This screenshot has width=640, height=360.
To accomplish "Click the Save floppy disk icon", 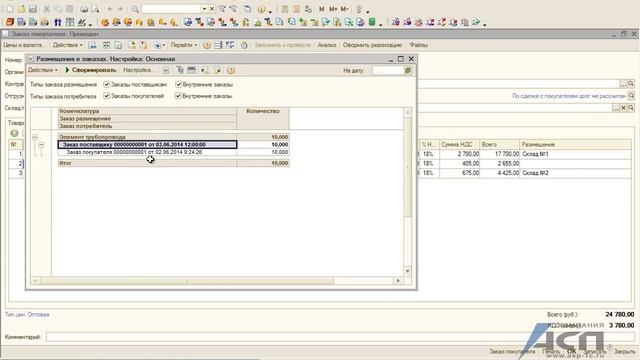I will [33, 9].
